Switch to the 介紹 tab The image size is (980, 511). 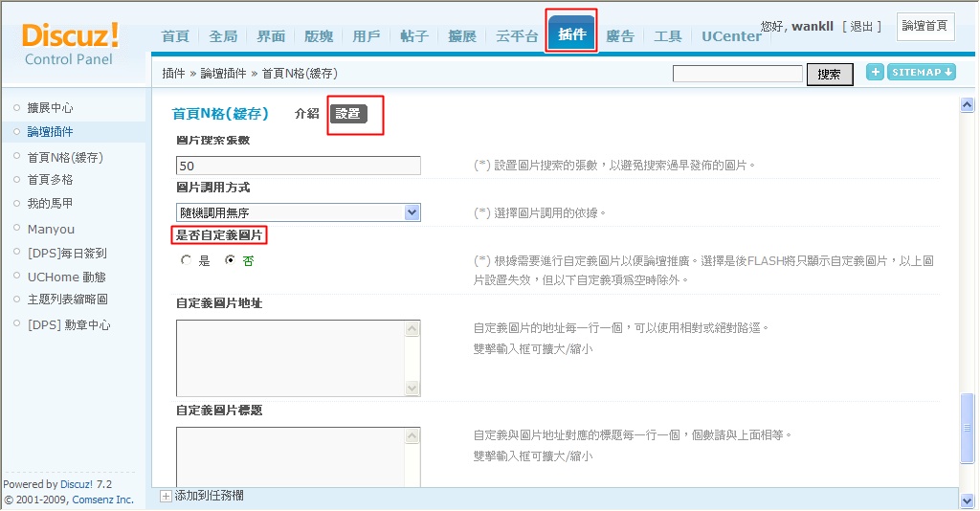tap(306, 114)
